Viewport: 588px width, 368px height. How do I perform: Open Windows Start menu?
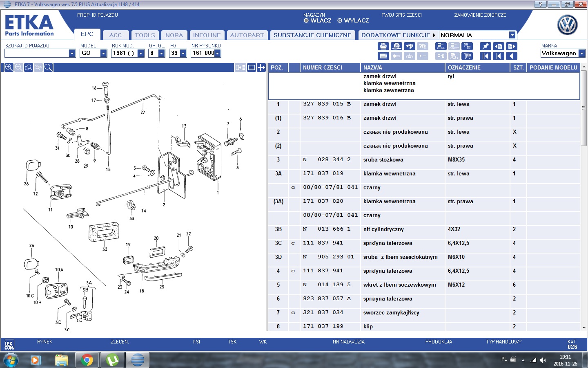pos(11,360)
